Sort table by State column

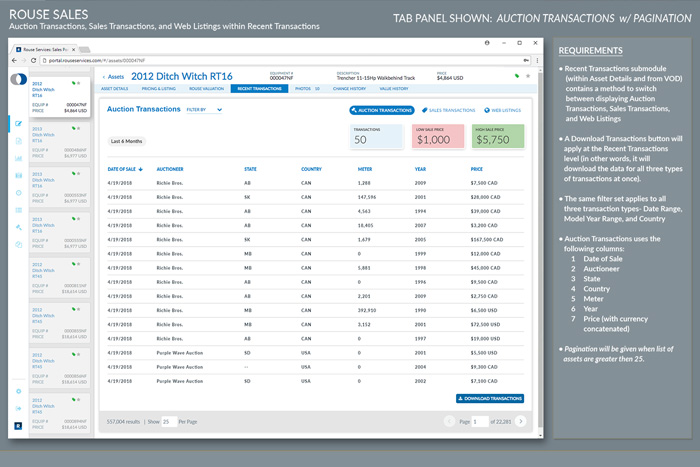[x=250, y=169]
